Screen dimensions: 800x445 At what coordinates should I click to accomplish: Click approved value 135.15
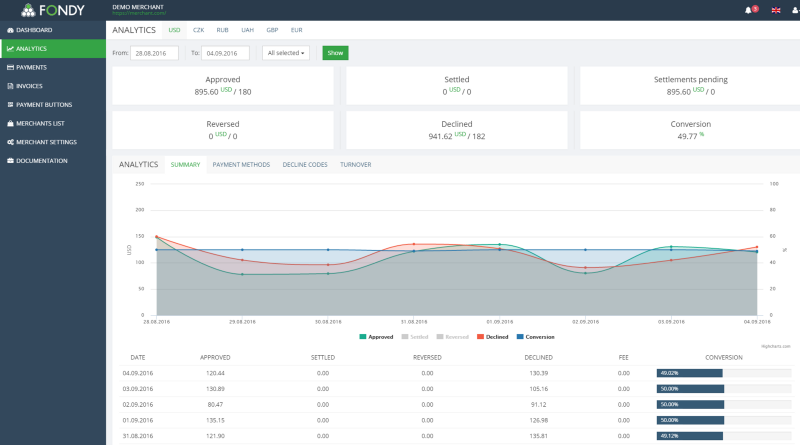point(215,421)
